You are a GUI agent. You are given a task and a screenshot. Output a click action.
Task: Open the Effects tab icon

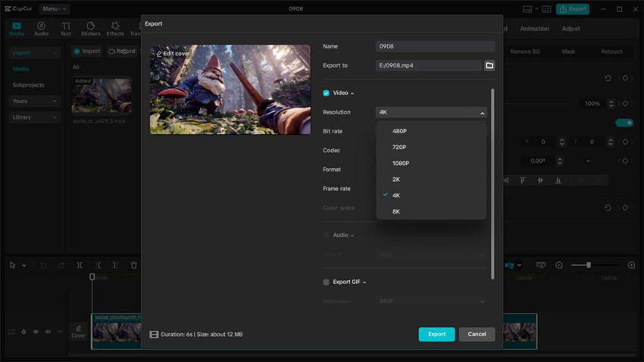(x=115, y=26)
